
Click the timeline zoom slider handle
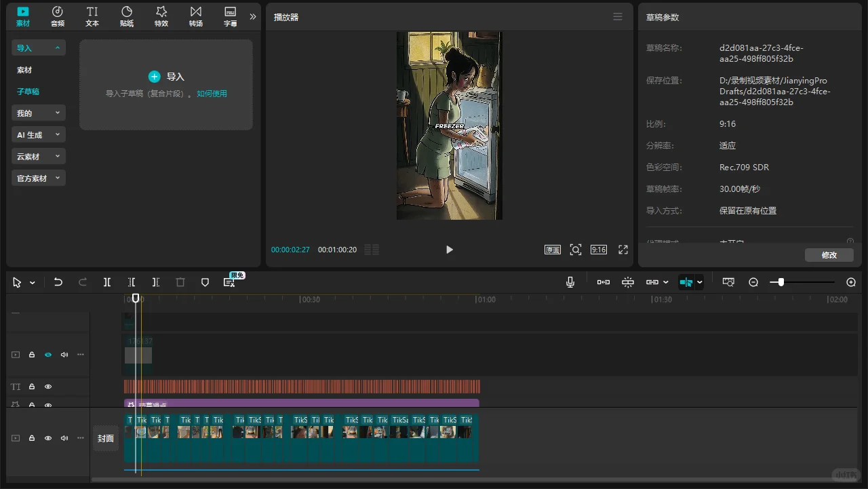[781, 282]
